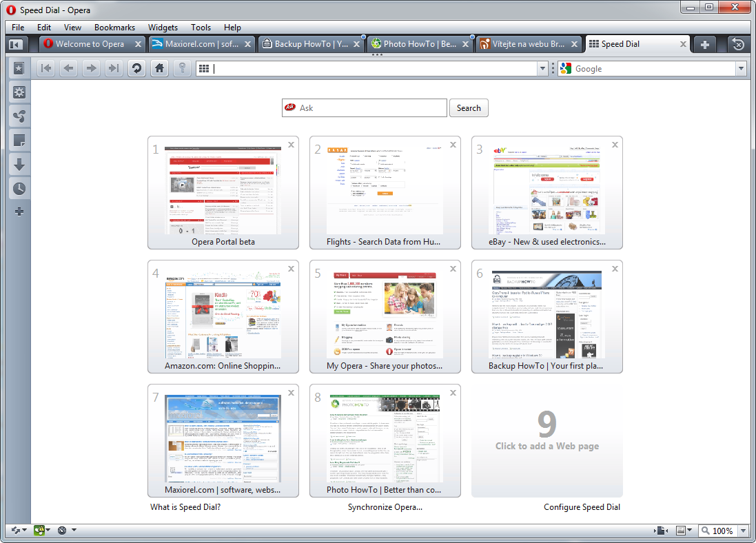Click the Opera Turbo status bar icon

[x=62, y=531]
